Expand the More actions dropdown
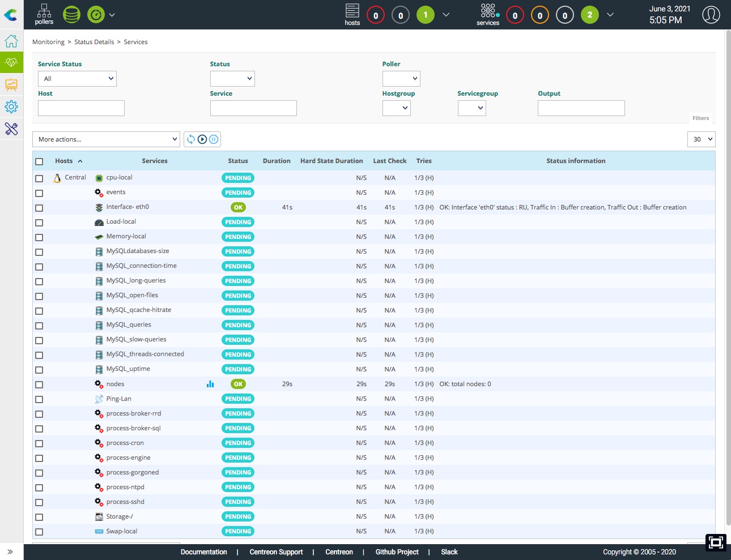This screenshot has width=731, height=560. pyautogui.click(x=106, y=139)
